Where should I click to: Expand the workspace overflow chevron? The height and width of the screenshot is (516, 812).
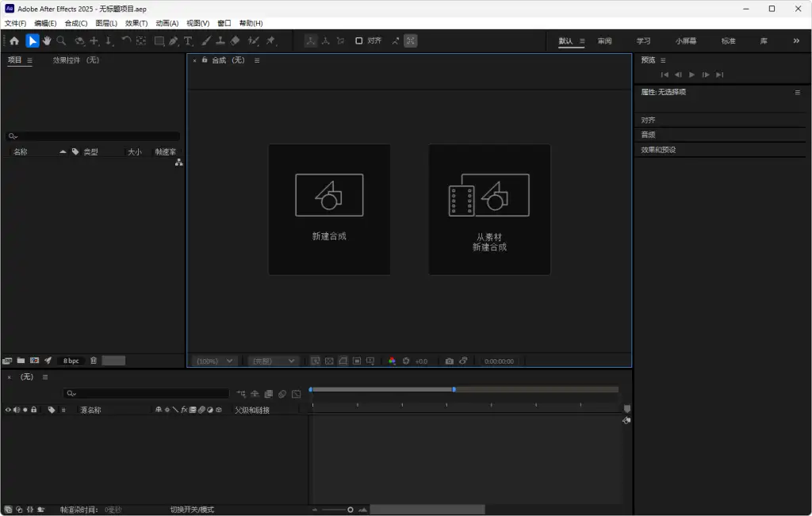pyautogui.click(x=796, y=40)
